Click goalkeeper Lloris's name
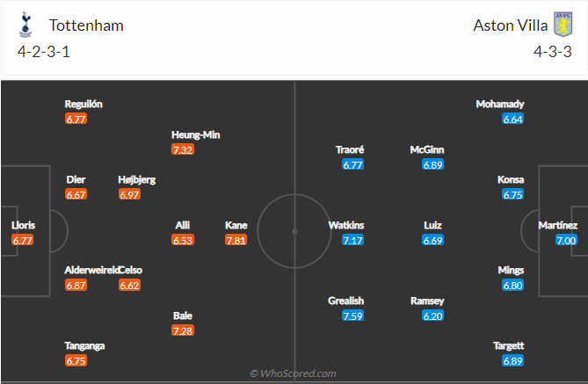 pos(23,225)
